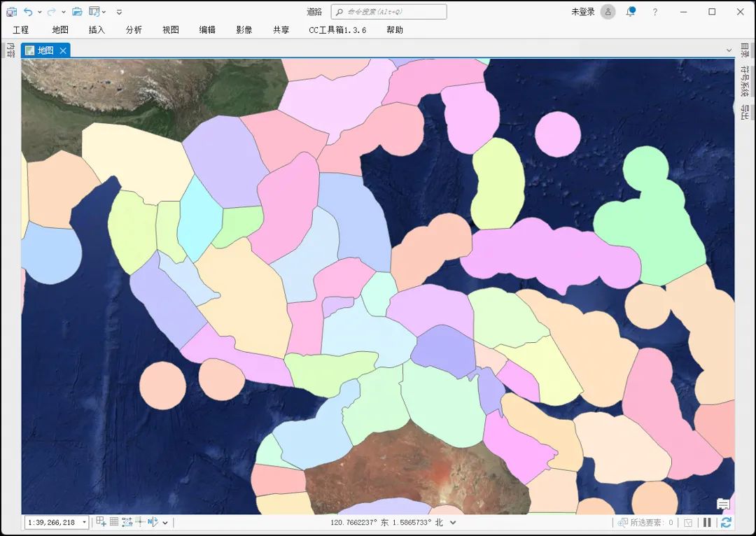Open the 工程 project tab
This screenshot has height=536, width=756.
(21, 30)
